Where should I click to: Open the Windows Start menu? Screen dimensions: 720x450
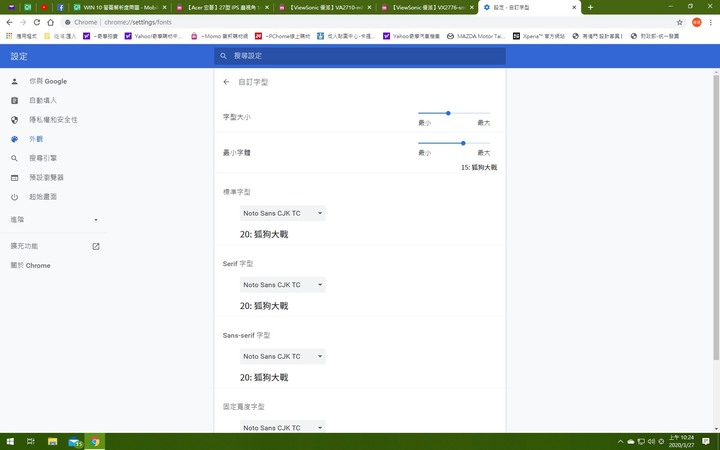(x=10, y=442)
